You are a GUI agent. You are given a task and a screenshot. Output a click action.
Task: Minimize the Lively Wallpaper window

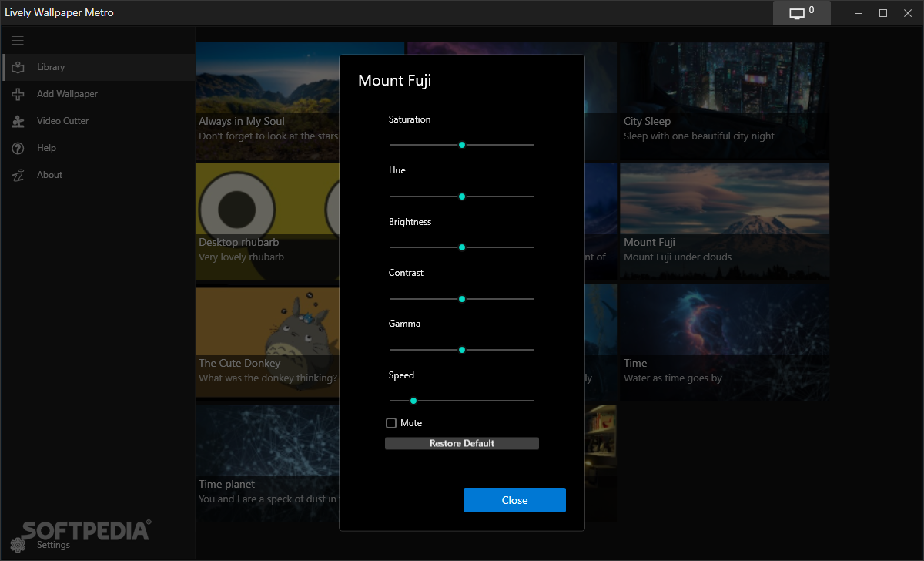tap(858, 13)
